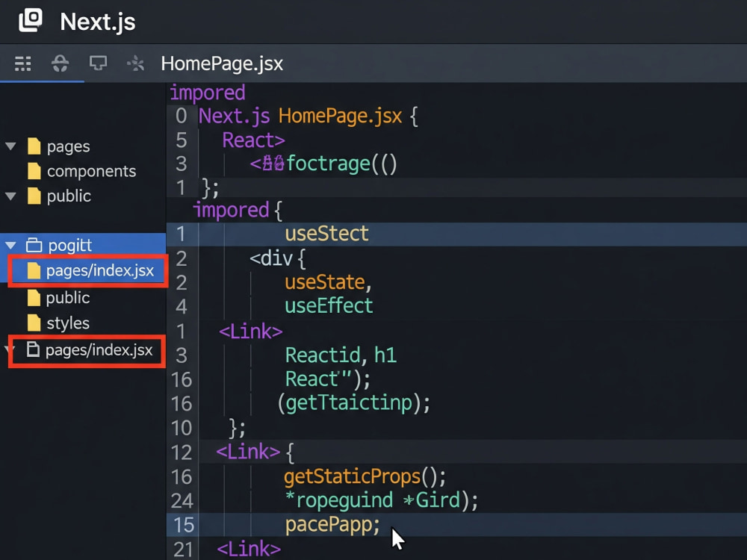The width and height of the screenshot is (747, 560).
Task: Click line number 15 in gutter
Action: coord(184,525)
